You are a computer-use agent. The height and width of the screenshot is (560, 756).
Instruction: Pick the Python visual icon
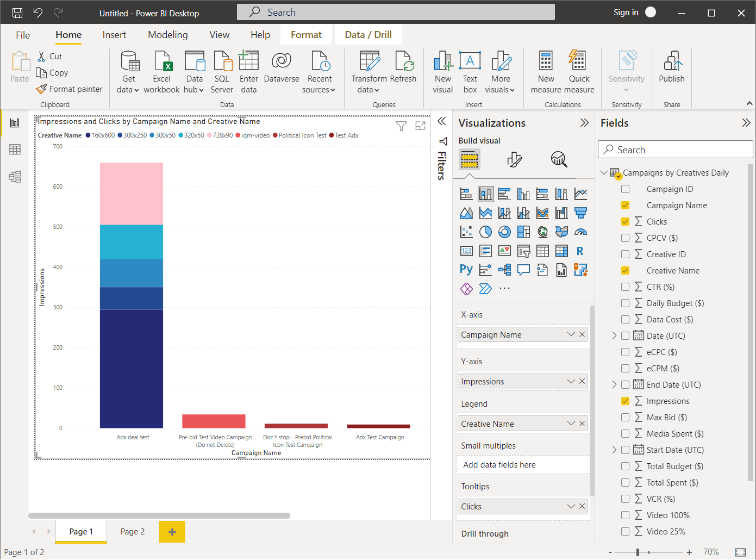[466, 270]
